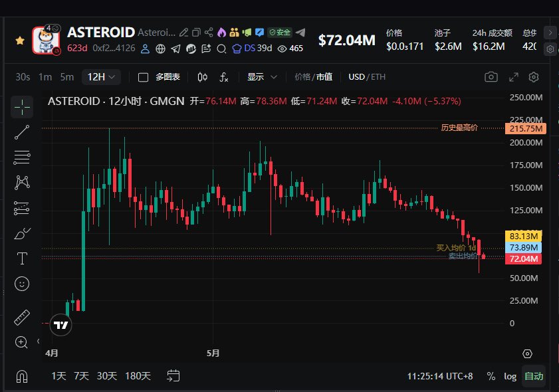Viewport: 559px width, 392px height.
Task: Select the horizontal lines Fibonacci tool
Action: [x=22, y=157]
